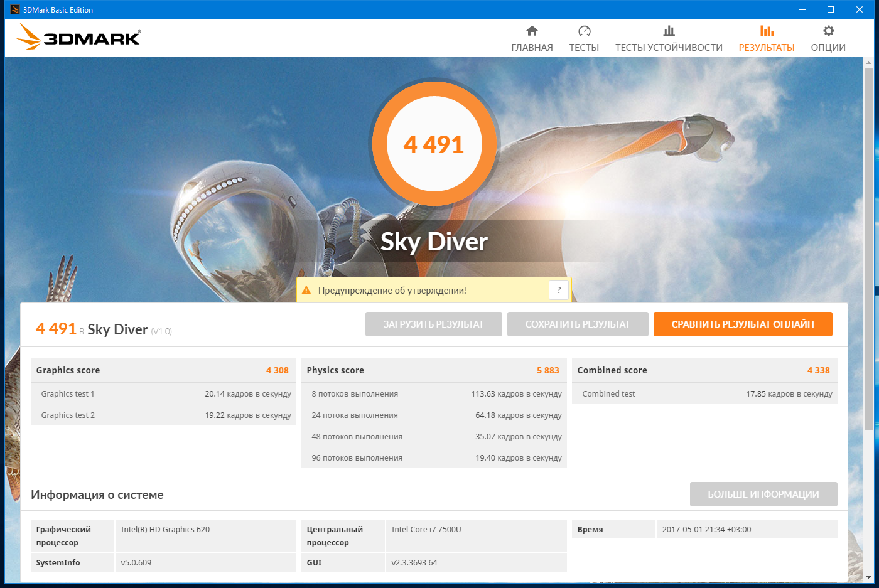This screenshot has height=588, width=879.
Task: Select the 8 потоков выполнения row
Action: pyautogui.click(x=434, y=394)
